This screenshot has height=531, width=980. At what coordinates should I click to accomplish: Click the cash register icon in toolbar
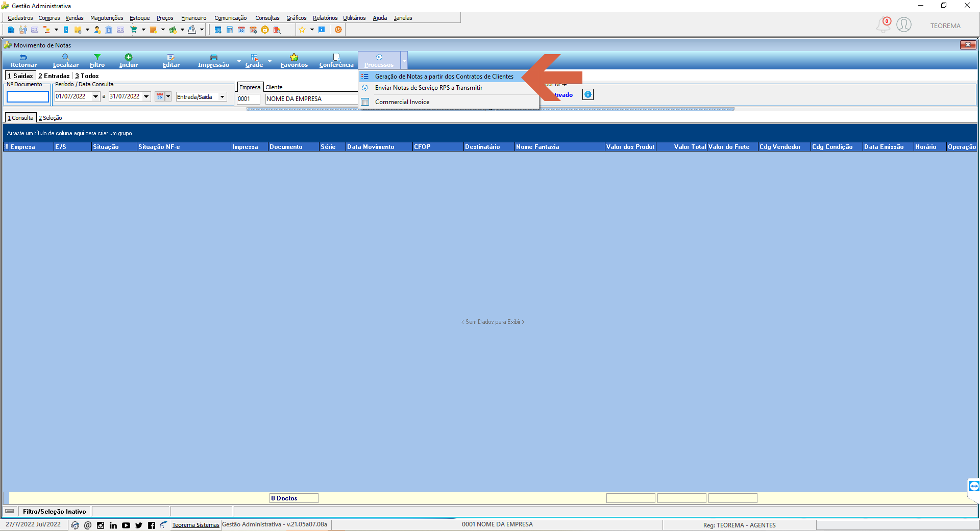(192, 30)
